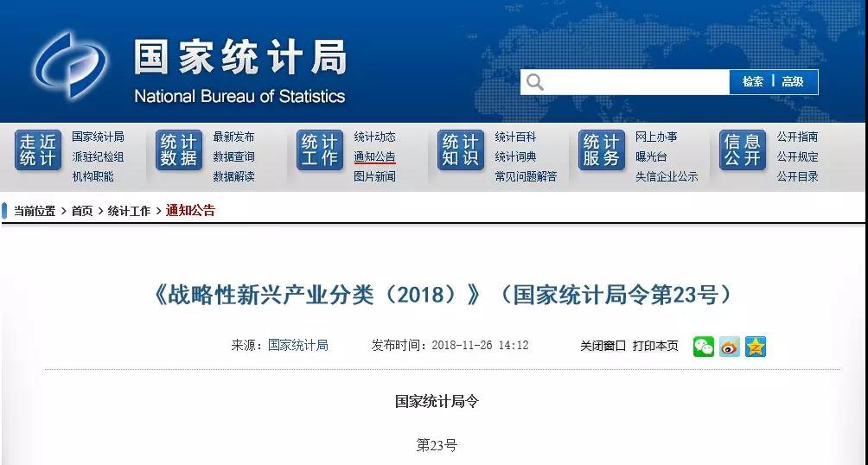The height and width of the screenshot is (465, 868).
Task: Share to Qzone star icon
Action: click(x=756, y=347)
